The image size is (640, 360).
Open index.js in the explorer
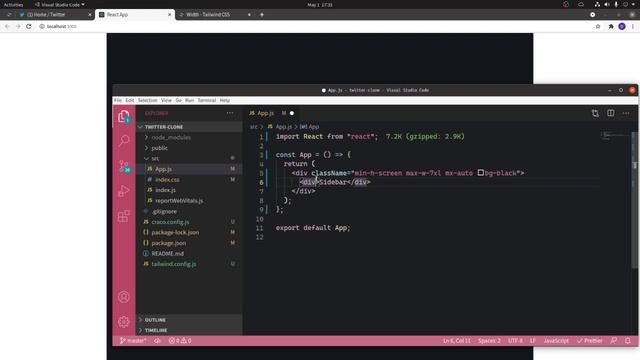[x=165, y=190]
